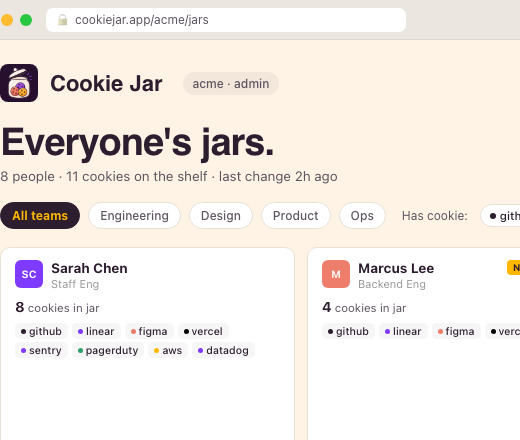The image size is (520, 440).
Task: Click the 'Staff Eng' role text
Action: 75,284
